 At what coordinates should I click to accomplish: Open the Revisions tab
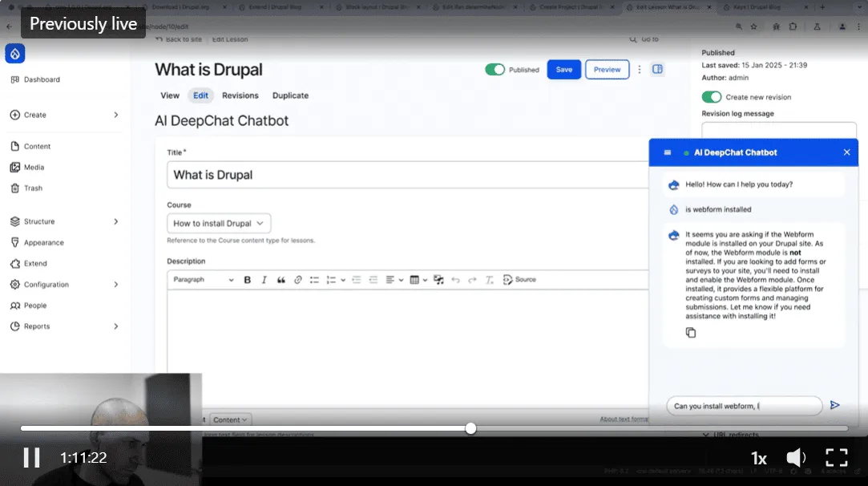coord(240,95)
